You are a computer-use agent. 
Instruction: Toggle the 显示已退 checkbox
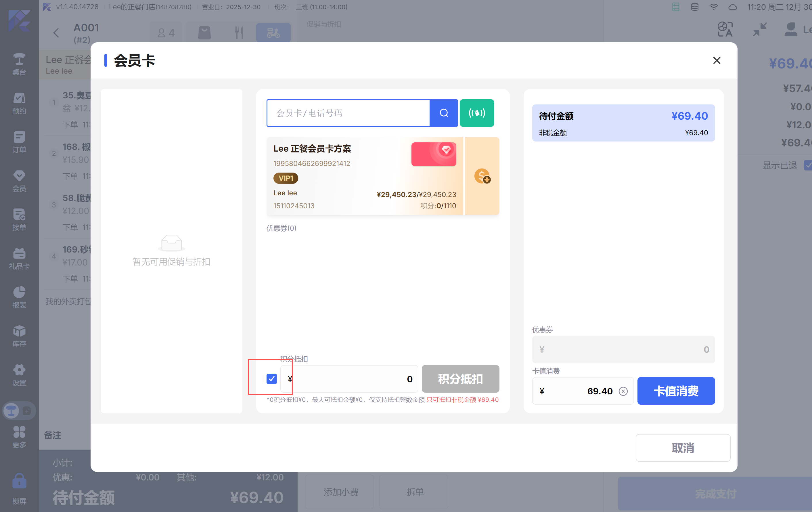807,165
